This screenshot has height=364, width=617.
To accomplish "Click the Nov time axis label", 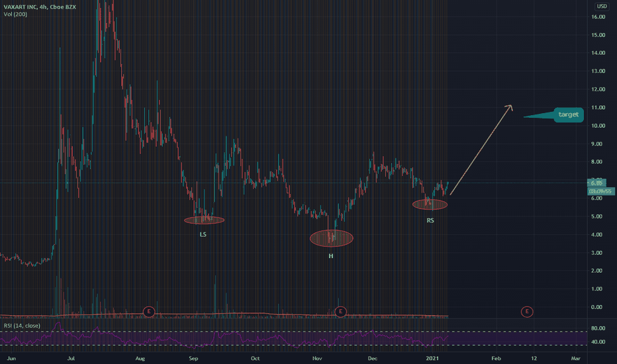I will [x=317, y=358].
